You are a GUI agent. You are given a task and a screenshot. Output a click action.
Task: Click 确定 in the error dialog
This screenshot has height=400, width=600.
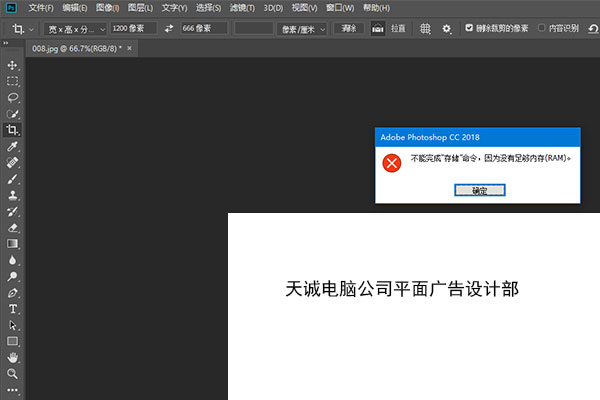(479, 189)
